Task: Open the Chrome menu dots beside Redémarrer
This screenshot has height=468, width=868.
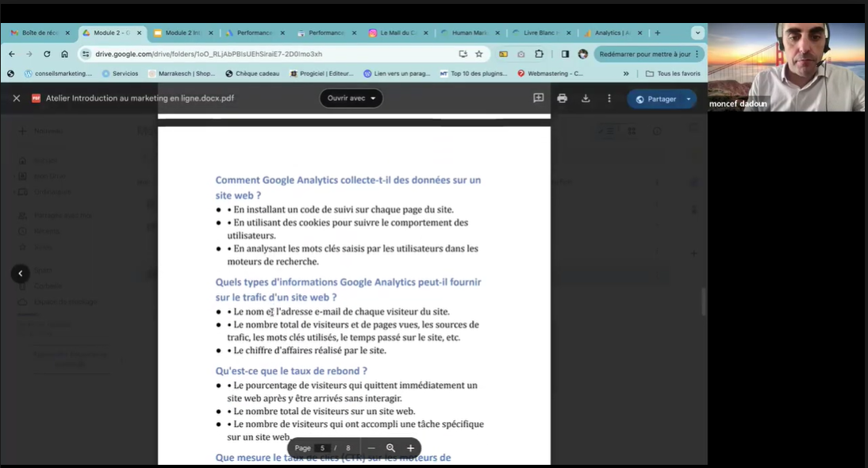Action: [697, 54]
